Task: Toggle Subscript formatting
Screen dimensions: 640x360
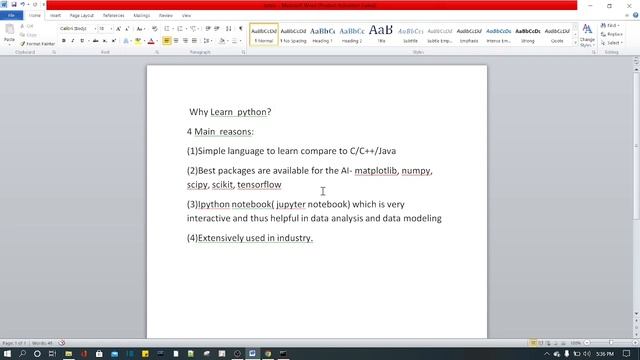Action: pos(104,41)
